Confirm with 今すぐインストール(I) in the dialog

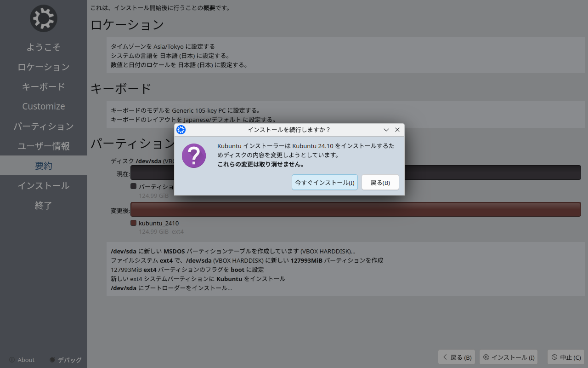click(325, 183)
